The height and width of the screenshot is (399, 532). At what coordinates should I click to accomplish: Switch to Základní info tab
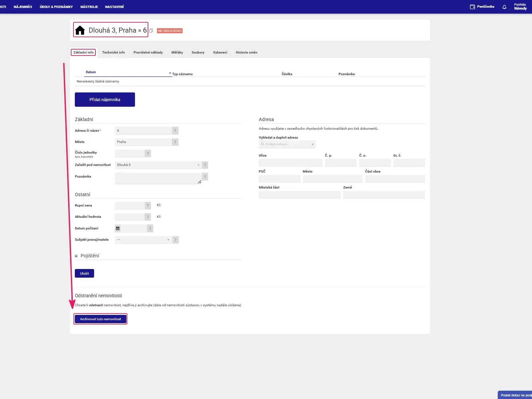click(83, 53)
